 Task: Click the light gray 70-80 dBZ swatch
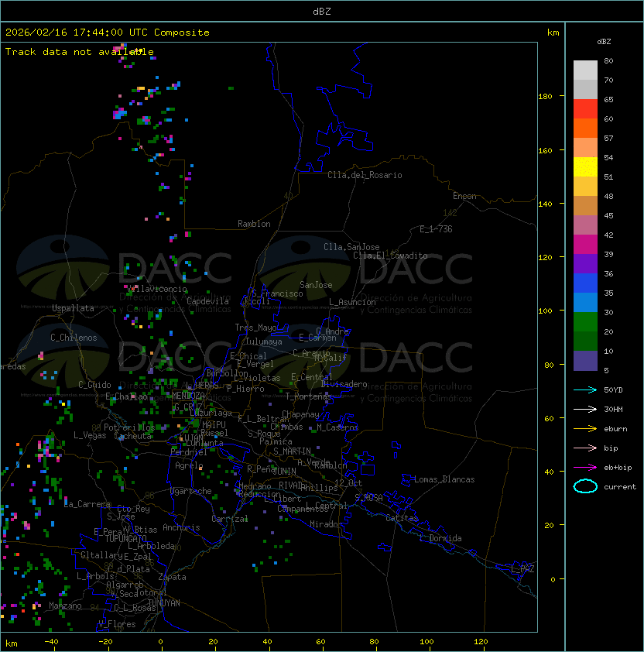tap(585, 70)
